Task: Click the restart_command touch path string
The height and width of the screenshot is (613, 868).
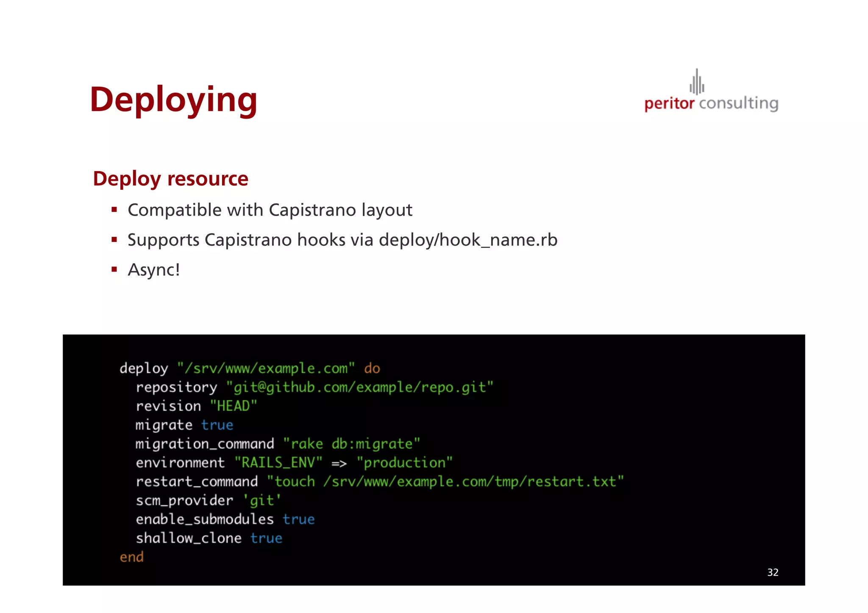Action: click(445, 482)
